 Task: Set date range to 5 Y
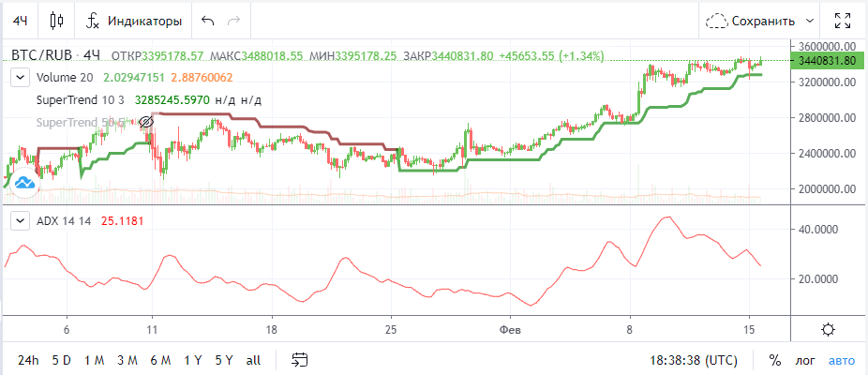(x=224, y=361)
